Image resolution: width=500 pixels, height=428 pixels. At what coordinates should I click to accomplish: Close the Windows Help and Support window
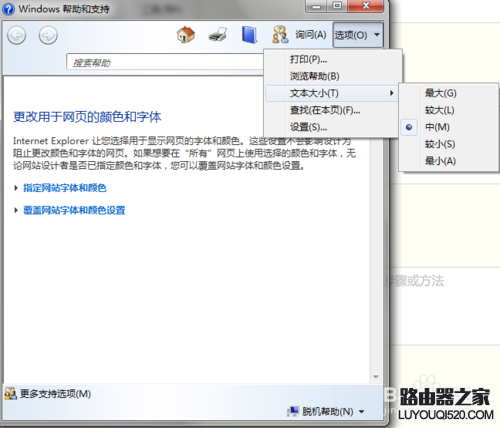(x=366, y=6)
